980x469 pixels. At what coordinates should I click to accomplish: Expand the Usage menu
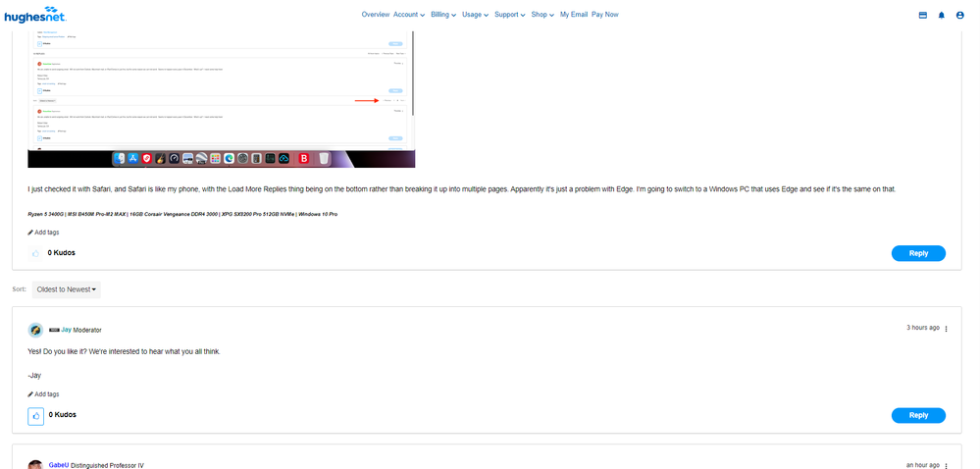(475, 15)
